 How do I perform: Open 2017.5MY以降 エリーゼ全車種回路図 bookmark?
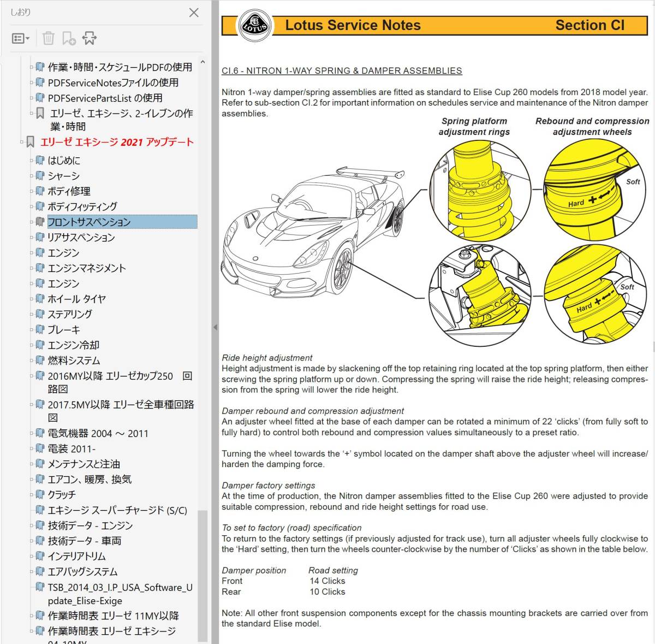coord(121,411)
